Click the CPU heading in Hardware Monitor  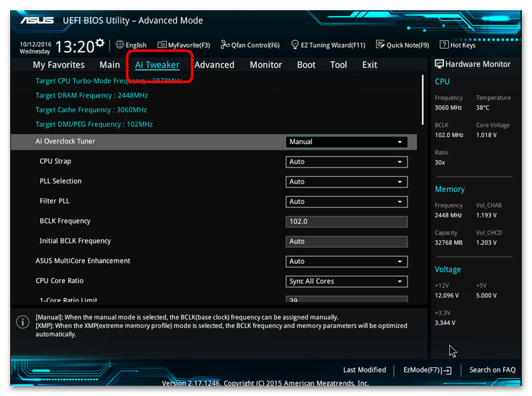[442, 82]
